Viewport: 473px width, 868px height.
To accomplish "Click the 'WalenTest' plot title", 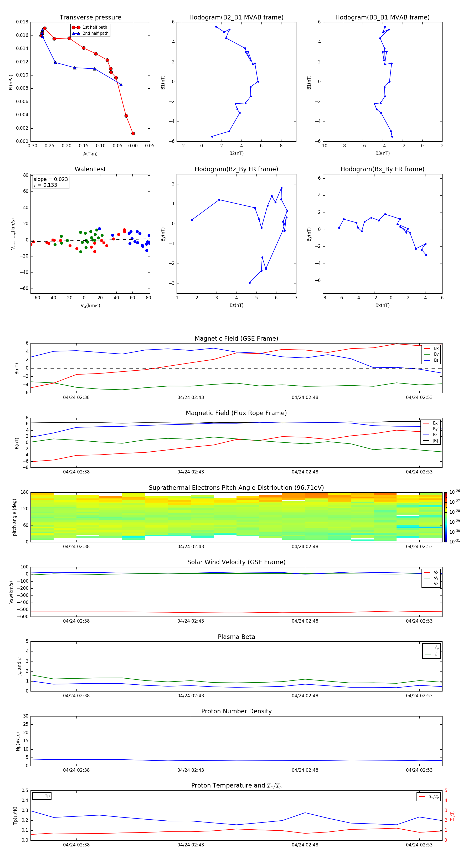I will tap(90, 169).
